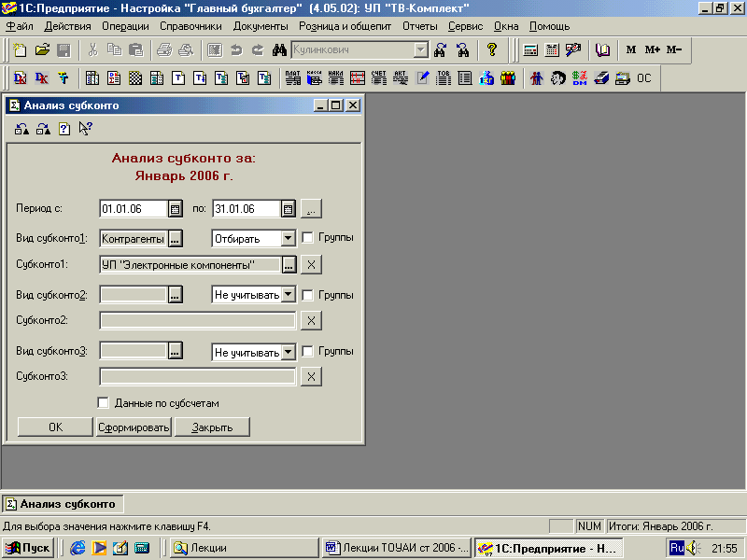Image resolution: width=747 pixels, height=560 pixels.
Task: Click the binoculars search icon beside search field
Action: (x=279, y=50)
